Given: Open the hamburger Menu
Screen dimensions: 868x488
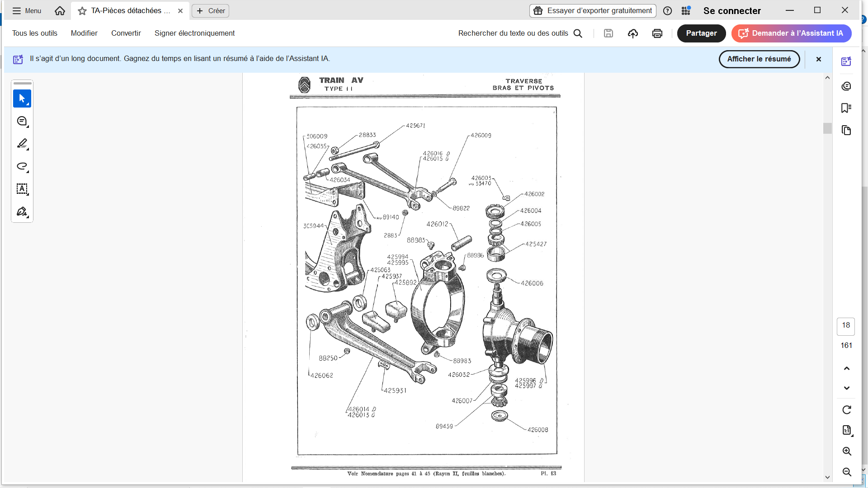Looking at the screenshot, I should [26, 11].
